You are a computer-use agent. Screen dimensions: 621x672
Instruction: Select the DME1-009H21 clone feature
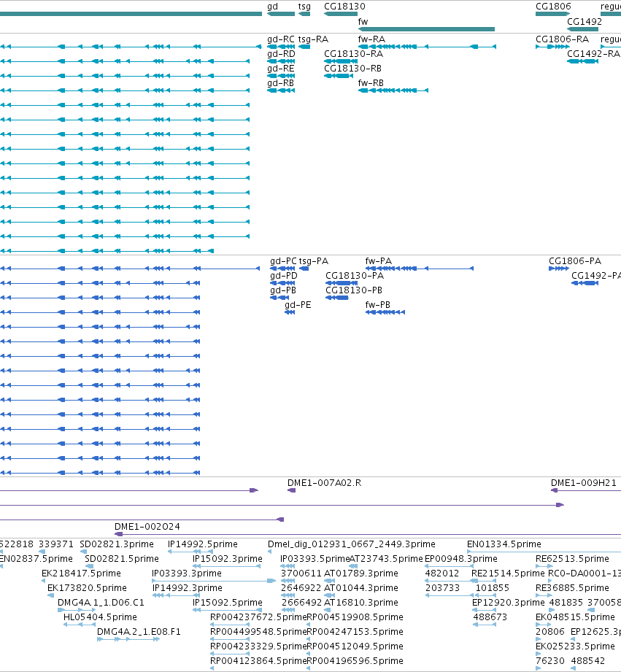click(x=586, y=490)
